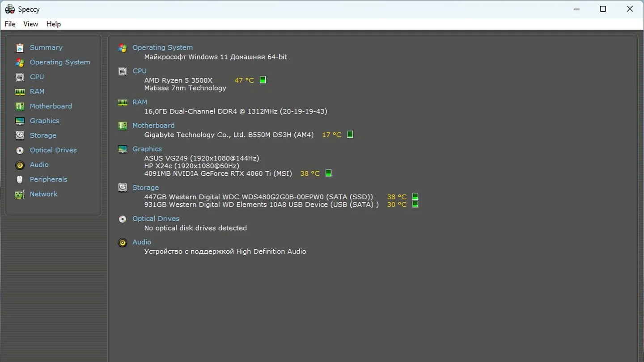
Task: Select the Summary clipboard icon in sidebar
Action: tap(20, 47)
